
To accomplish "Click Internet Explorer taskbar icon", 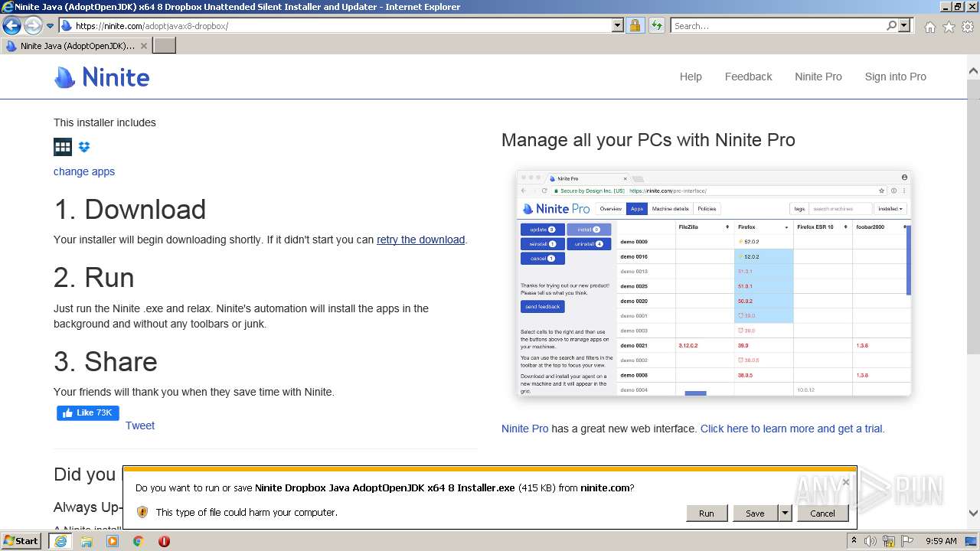I will coord(60,541).
